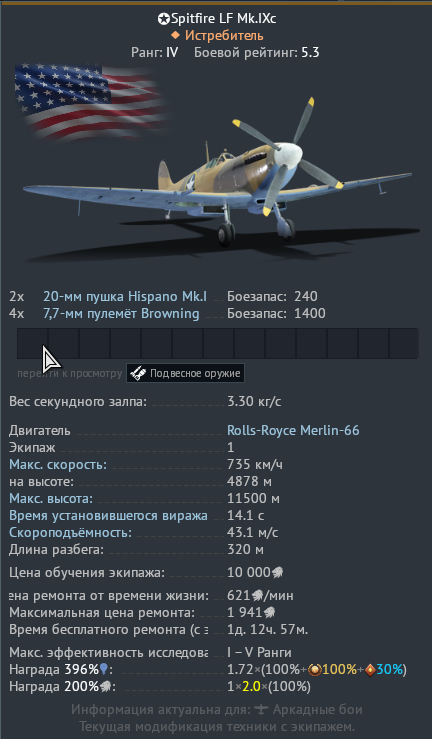Click the lion icon after 1 941

[x=269, y=613]
